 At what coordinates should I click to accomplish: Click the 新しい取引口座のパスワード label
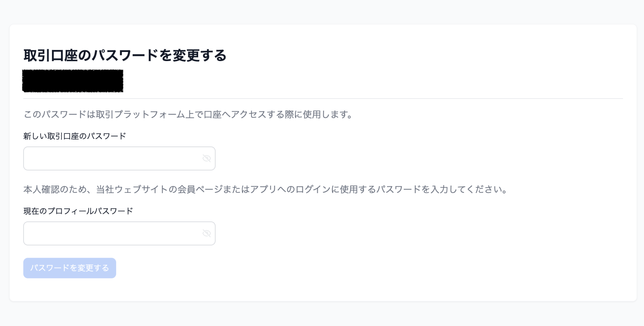click(74, 136)
